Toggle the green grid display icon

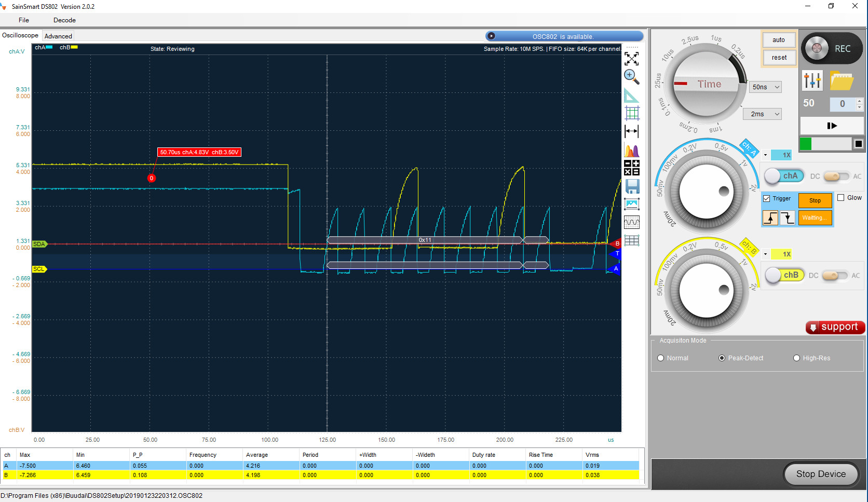pos(632,113)
